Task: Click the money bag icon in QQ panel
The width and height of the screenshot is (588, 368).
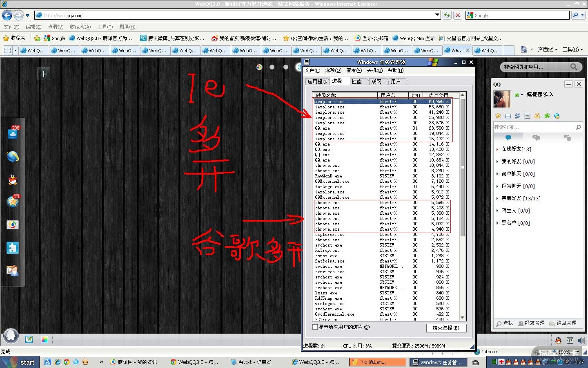Action: tap(537, 116)
